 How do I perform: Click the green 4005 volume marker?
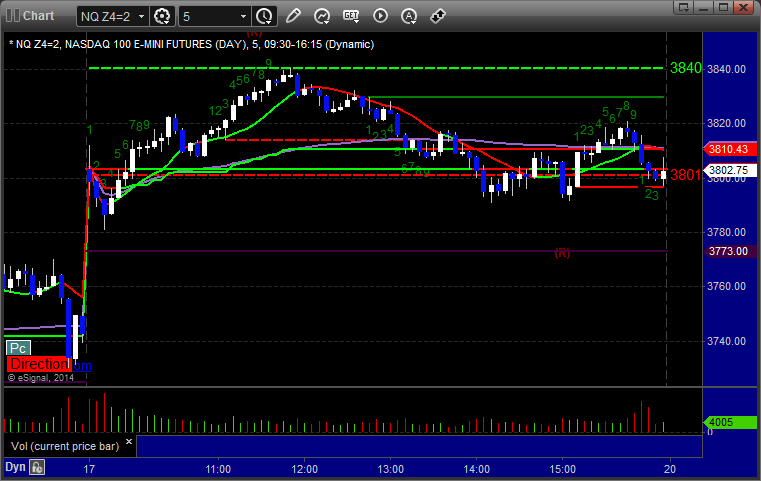730,422
